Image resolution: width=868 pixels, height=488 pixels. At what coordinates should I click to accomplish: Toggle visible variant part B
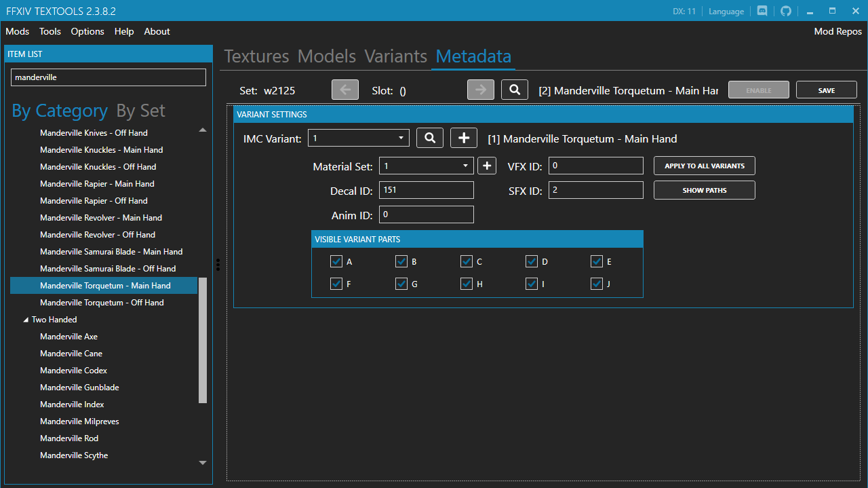[x=401, y=261]
